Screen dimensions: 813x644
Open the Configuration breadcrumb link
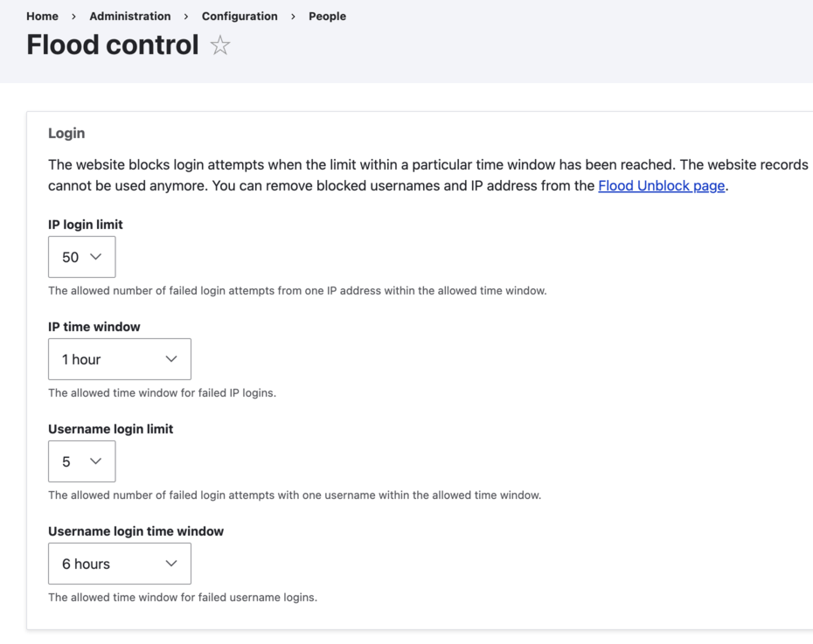coord(240,16)
